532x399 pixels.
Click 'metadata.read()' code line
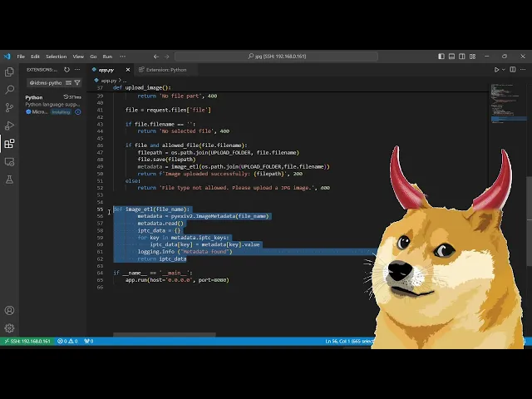(160, 224)
